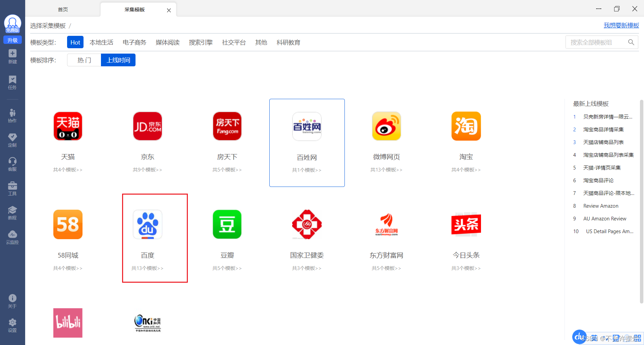Open 天猫-详情页采集 in latest list
Image resolution: width=644 pixels, height=345 pixels.
tap(602, 168)
